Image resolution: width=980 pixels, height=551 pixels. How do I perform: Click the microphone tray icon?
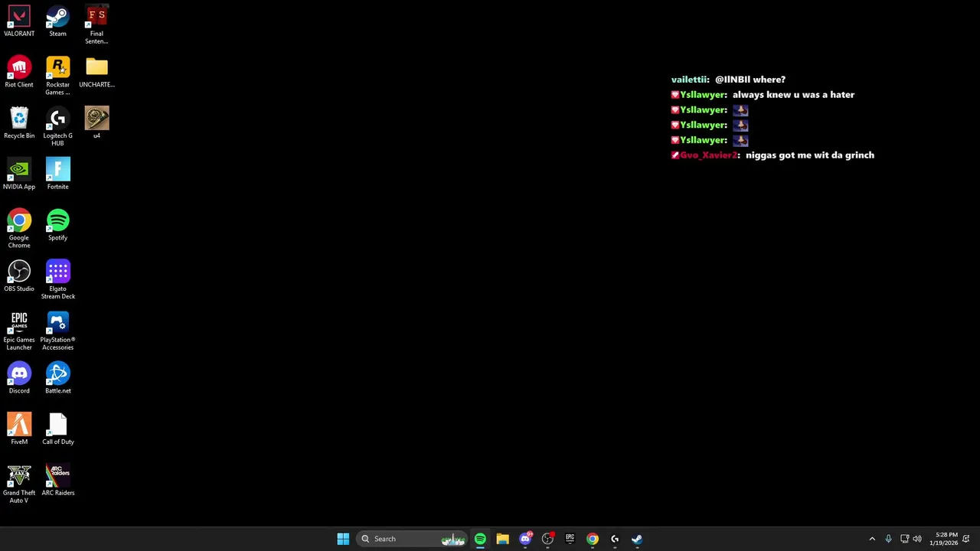[x=888, y=539]
